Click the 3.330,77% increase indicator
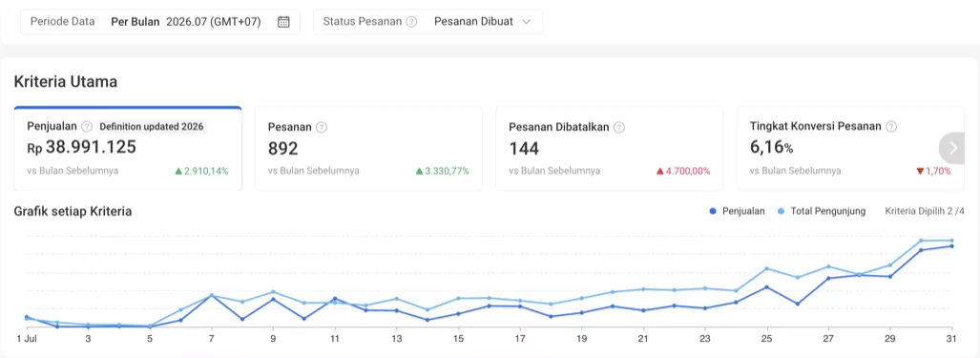 pos(442,171)
